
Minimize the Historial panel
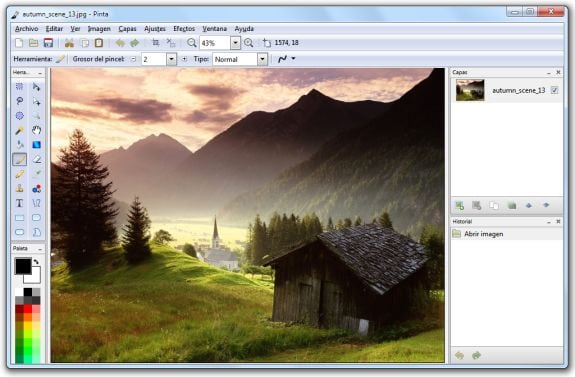[x=549, y=222]
